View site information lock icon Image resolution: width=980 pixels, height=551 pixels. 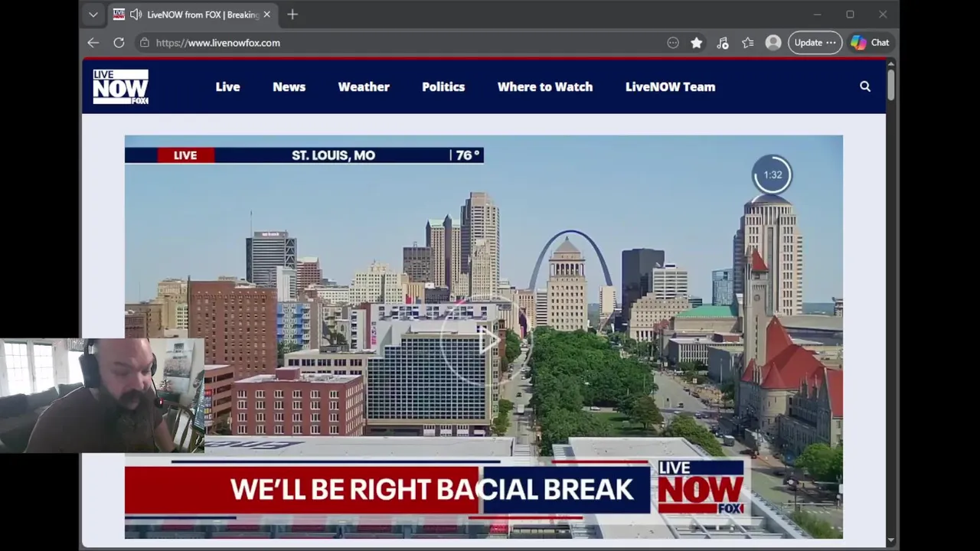144,43
